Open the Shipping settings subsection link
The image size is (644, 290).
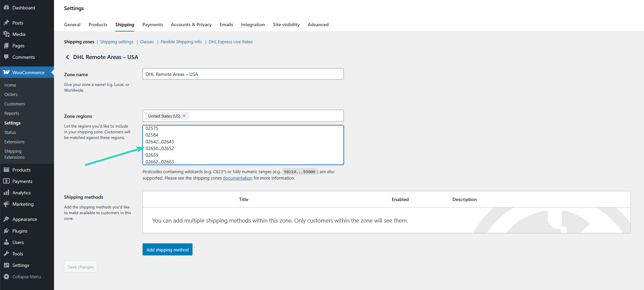point(117,42)
